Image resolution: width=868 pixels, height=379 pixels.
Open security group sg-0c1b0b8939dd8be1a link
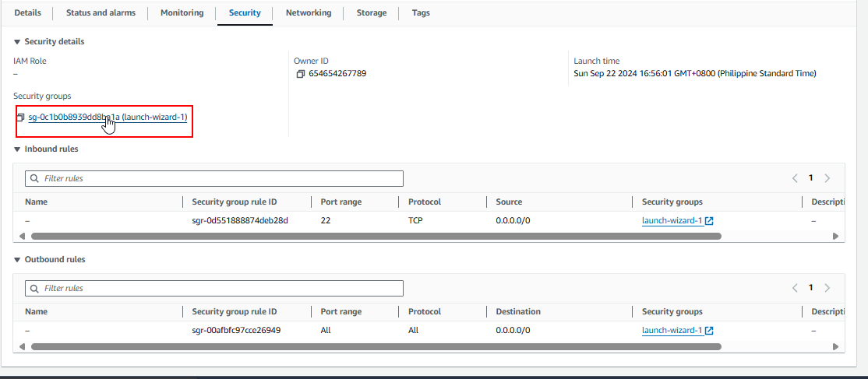coord(74,118)
